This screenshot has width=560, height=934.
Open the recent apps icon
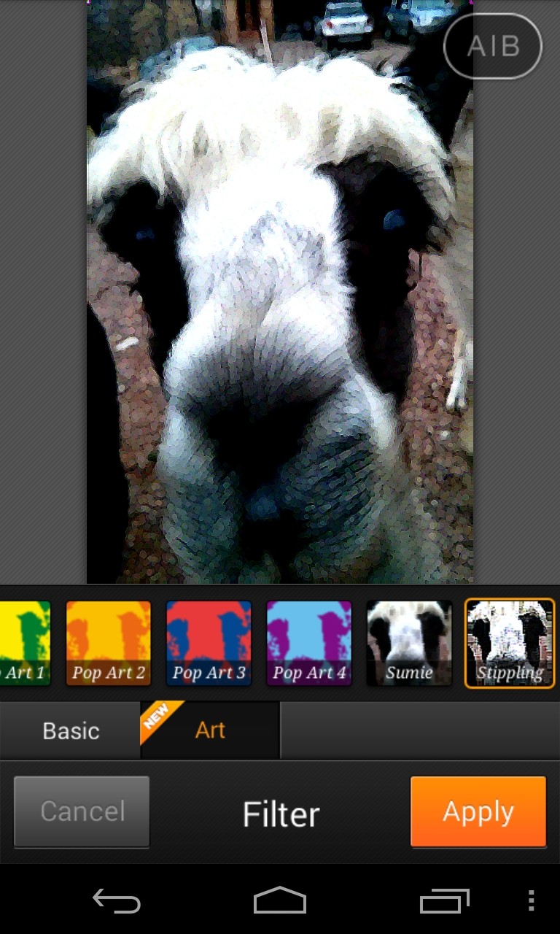444,901
